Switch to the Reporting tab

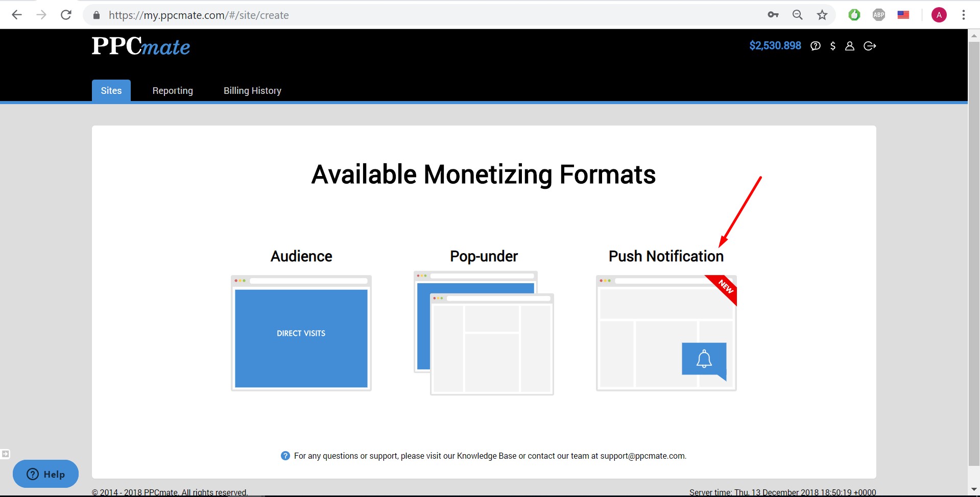[x=173, y=90]
